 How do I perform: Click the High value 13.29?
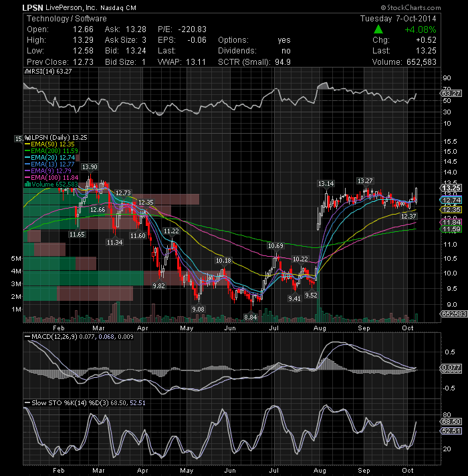[x=83, y=40]
